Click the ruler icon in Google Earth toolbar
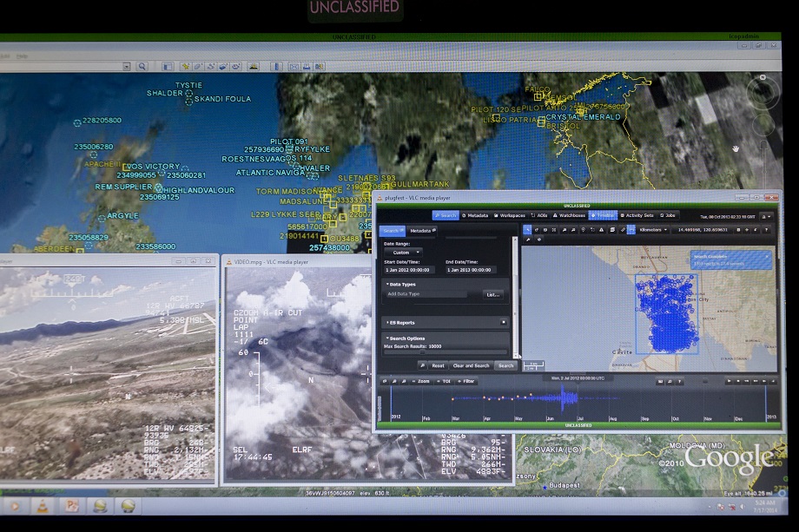The height and width of the screenshot is (532, 799). (x=276, y=66)
